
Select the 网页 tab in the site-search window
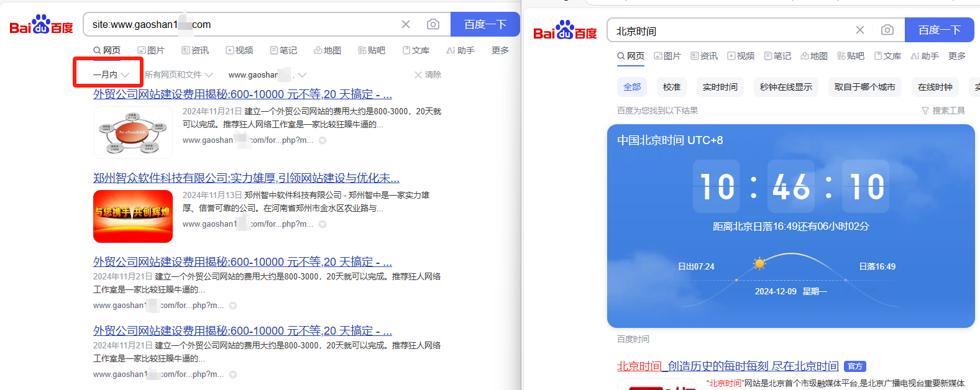[107, 50]
